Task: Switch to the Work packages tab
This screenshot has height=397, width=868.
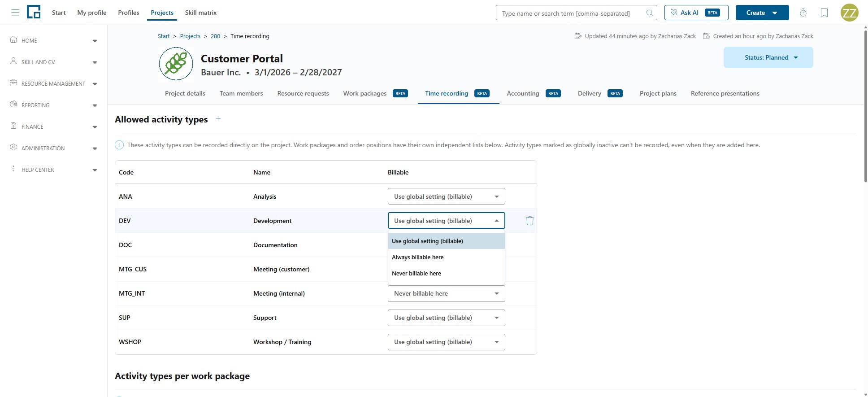Action: pyautogui.click(x=375, y=93)
